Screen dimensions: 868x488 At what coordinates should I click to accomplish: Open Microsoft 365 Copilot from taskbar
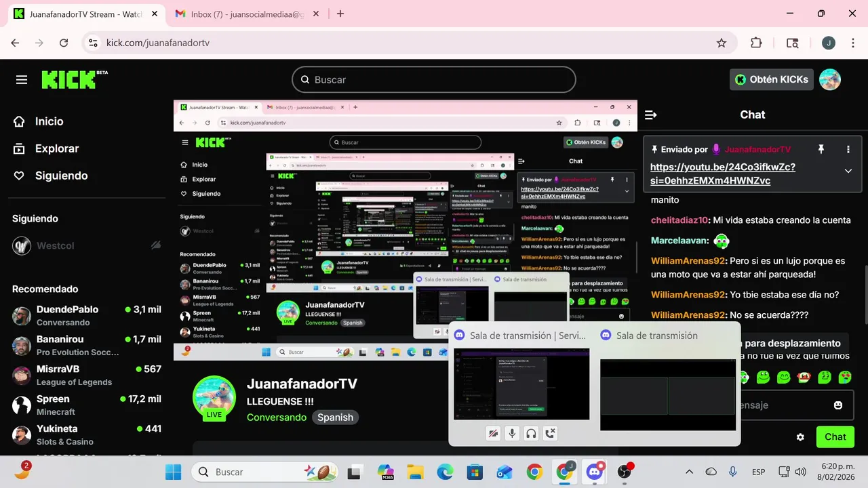pyautogui.click(x=386, y=472)
